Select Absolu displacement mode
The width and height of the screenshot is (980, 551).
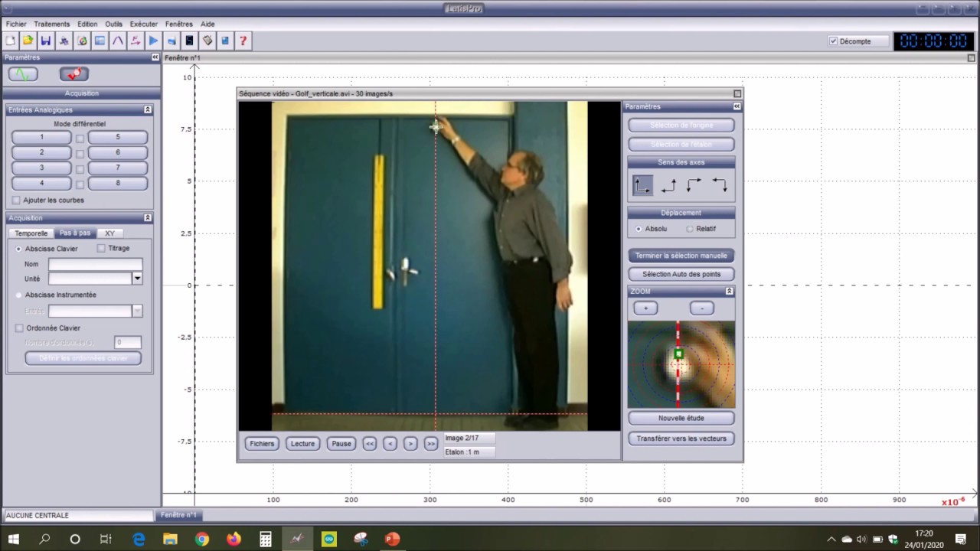639,229
